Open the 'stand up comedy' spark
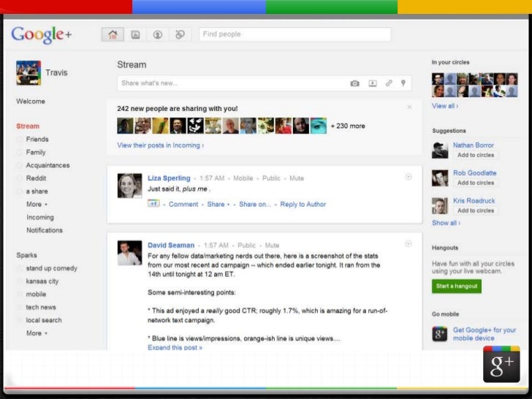 pos(52,268)
